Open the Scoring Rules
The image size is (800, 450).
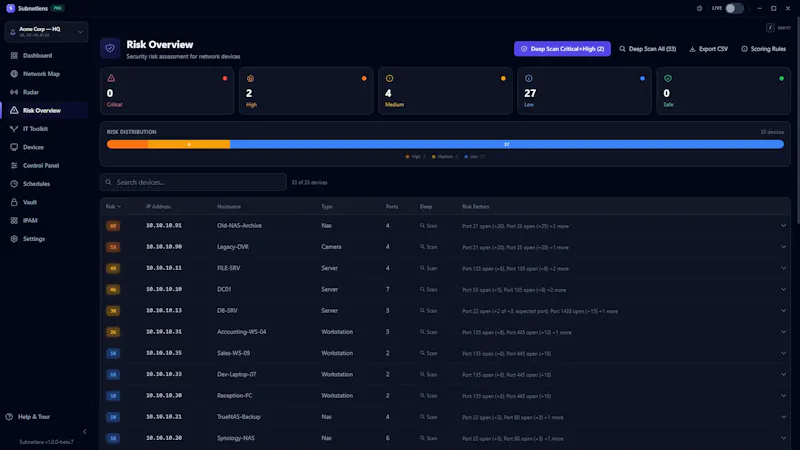click(764, 49)
